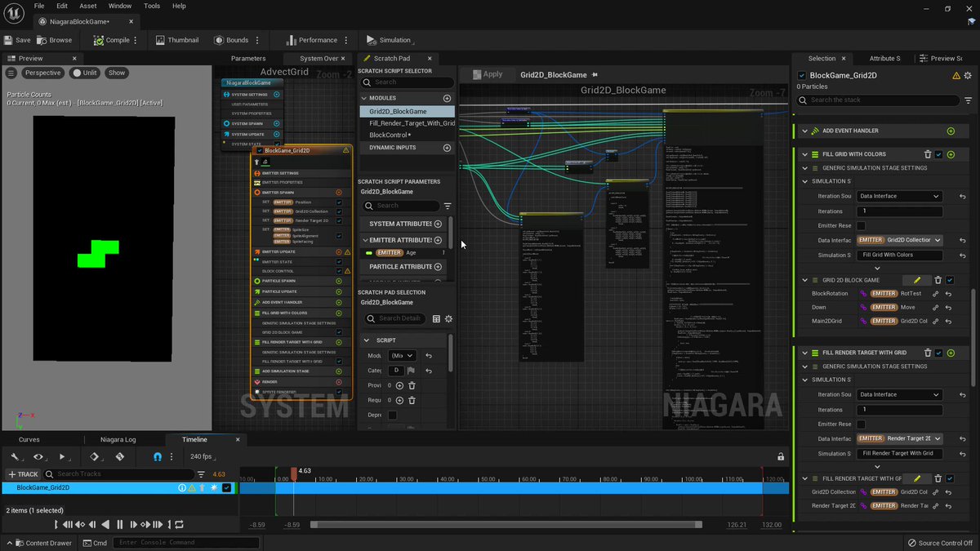Add a new scratch module in Modules header

coord(447,98)
